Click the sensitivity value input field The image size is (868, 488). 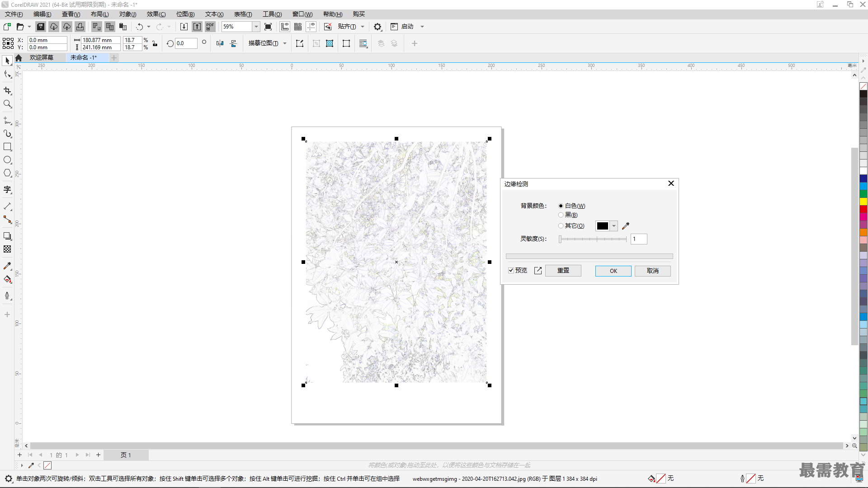(639, 239)
